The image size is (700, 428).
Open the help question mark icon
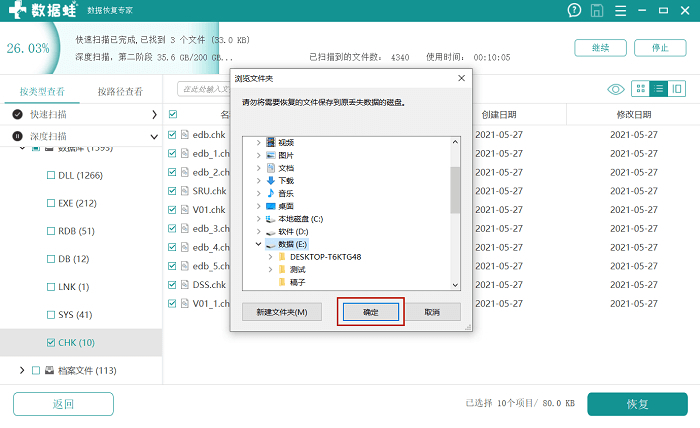[574, 10]
